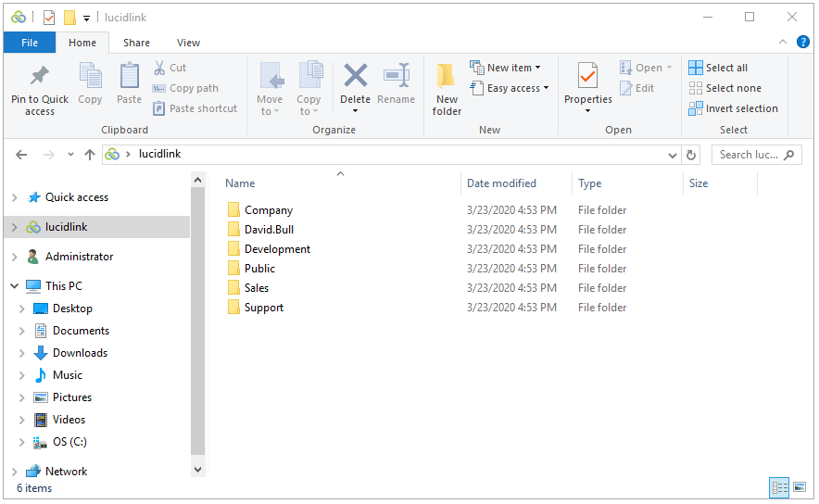Image resolution: width=819 pixels, height=504 pixels.
Task: Switch to the Share ribbon tab
Action: point(136,43)
